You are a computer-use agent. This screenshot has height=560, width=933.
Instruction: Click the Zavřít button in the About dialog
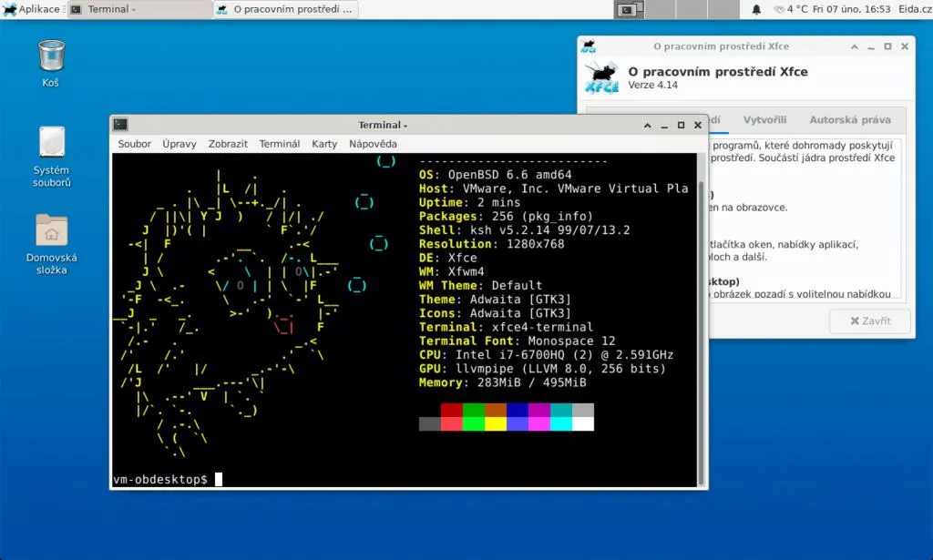870,321
